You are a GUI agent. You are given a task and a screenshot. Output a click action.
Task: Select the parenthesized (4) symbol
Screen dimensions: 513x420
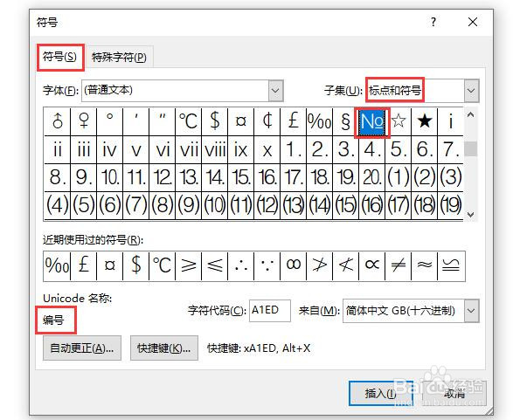(x=58, y=205)
